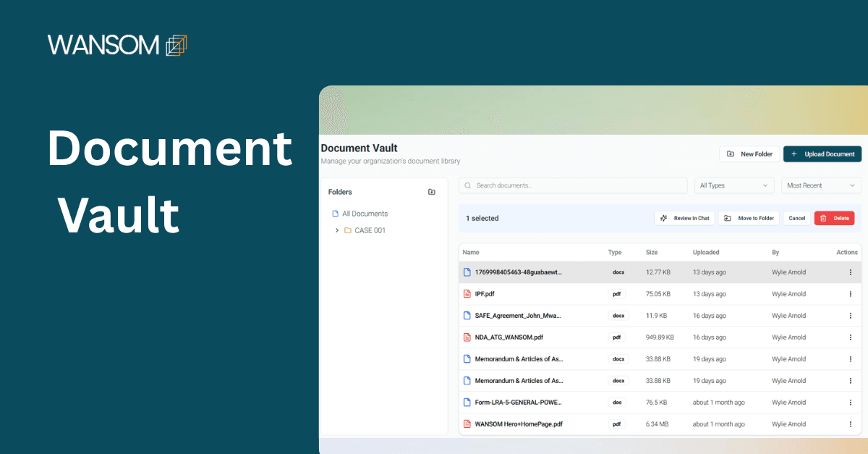The width and height of the screenshot is (868, 454).
Task: Click the 6.34 MB size cell
Action: pyautogui.click(x=657, y=424)
